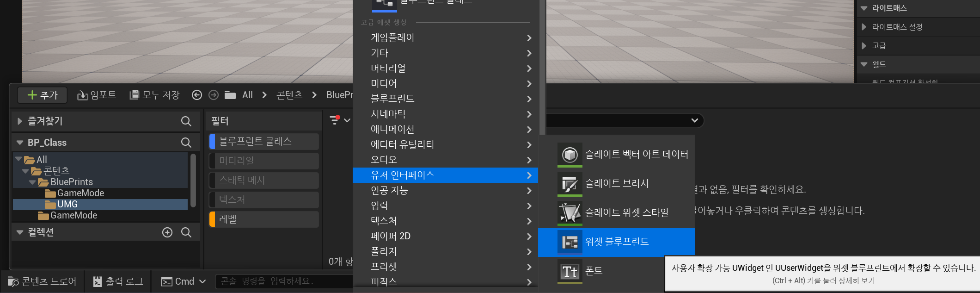The width and height of the screenshot is (980, 293).
Task: Collapse the 라이트매스 details section
Action: [864, 8]
